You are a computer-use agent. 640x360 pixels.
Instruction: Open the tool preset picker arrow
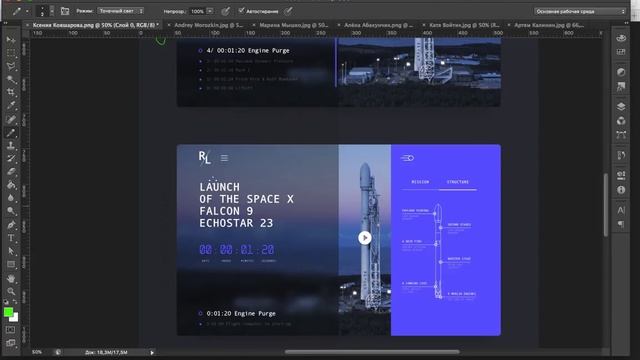point(27,11)
